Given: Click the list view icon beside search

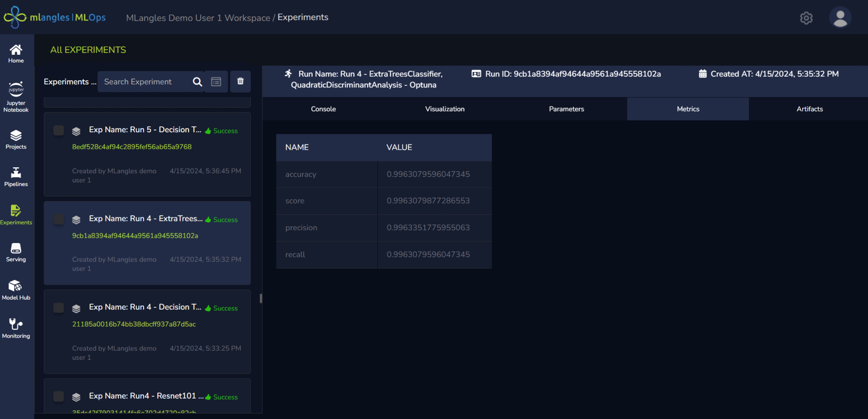Looking at the screenshot, I should 216,82.
